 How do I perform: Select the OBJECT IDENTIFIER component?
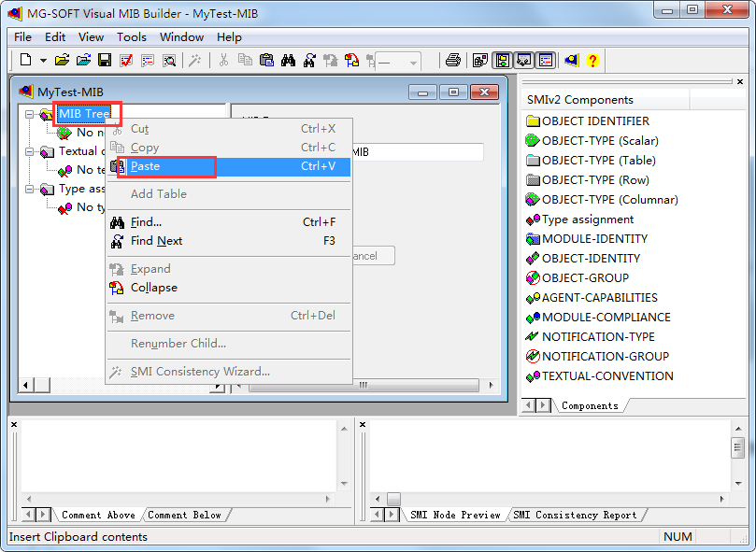(595, 120)
